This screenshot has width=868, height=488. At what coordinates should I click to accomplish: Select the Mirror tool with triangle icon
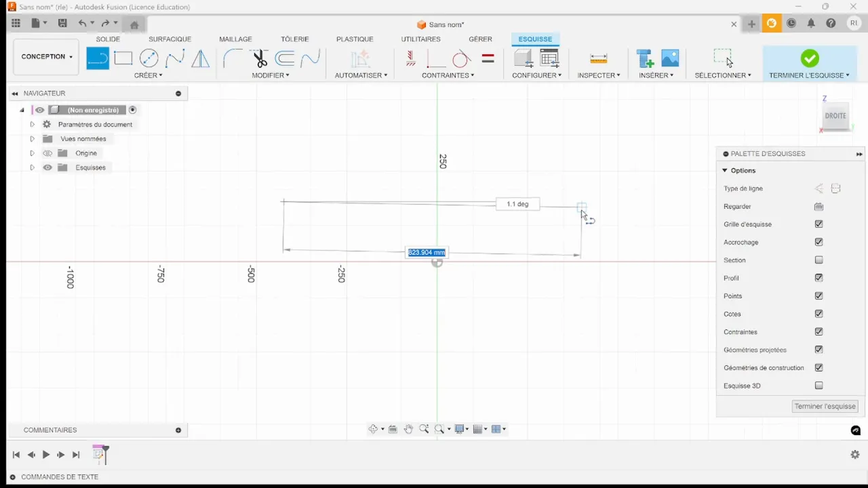(200, 59)
